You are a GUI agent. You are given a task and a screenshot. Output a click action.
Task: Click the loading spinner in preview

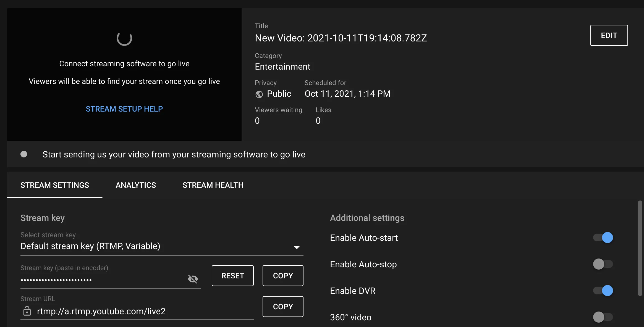click(124, 38)
